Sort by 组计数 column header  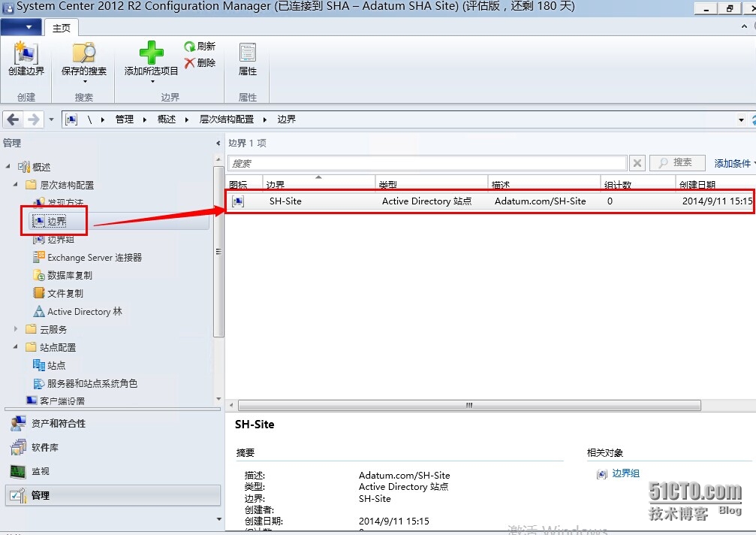tap(638, 183)
